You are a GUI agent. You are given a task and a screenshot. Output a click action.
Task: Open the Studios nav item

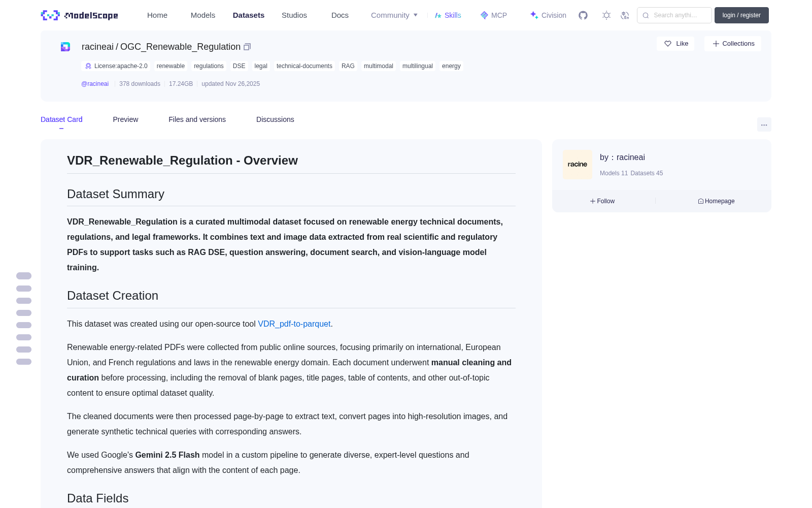click(294, 15)
